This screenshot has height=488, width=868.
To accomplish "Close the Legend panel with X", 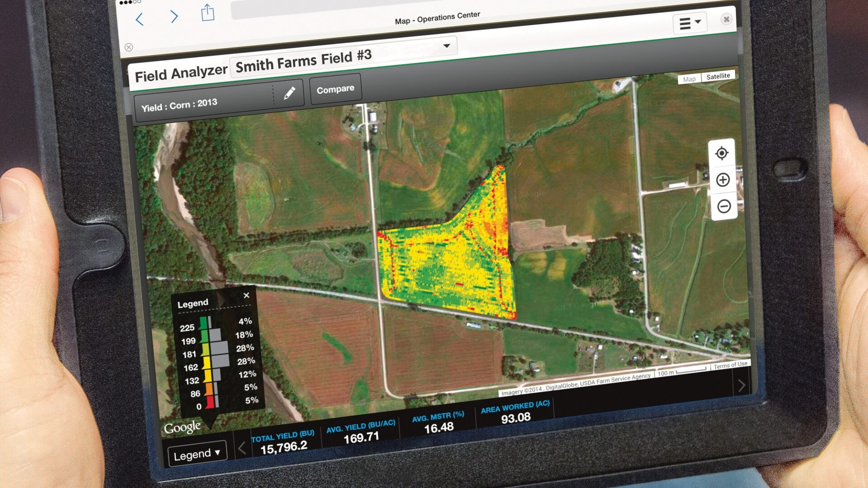I will tap(246, 295).
